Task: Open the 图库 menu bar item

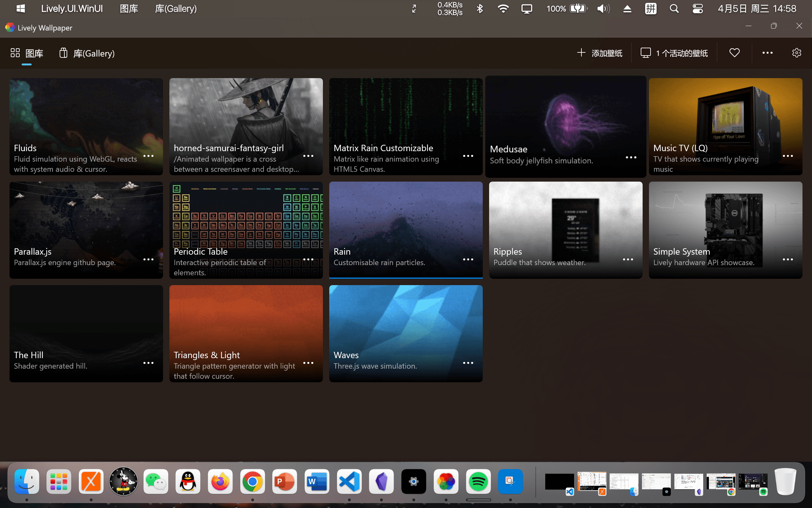Action: [x=129, y=8]
